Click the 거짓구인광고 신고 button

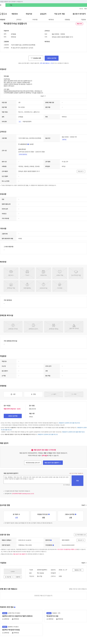coord(80,535)
